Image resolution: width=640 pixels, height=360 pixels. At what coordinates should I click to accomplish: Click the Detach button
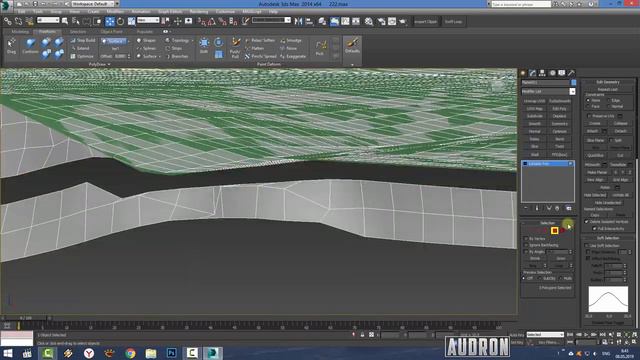[620, 131]
